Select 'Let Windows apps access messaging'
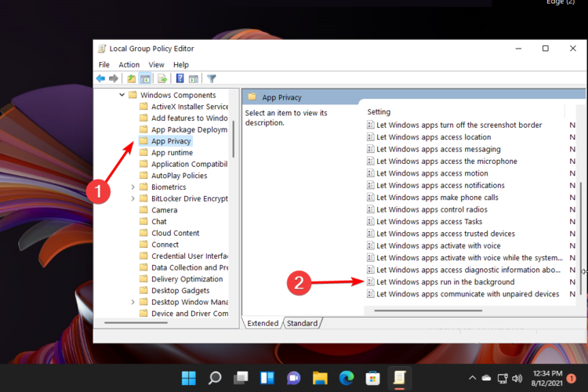The height and width of the screenshot is (392, 588). click(438, 149)
